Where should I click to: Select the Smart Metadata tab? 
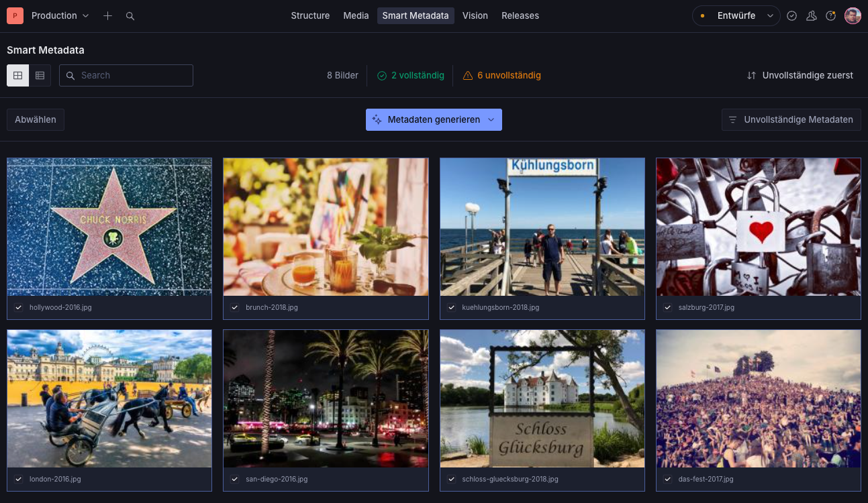[x=416, y=15]
